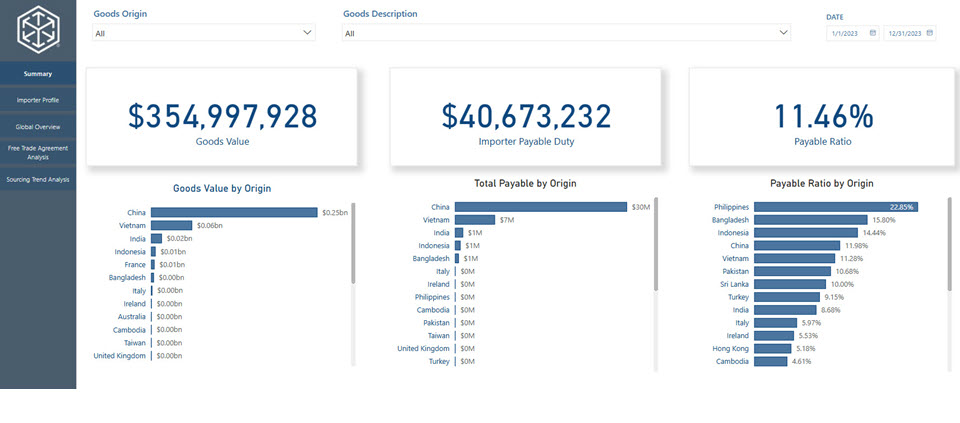The width and height of the screenshot is (960, 423).
Task: Select the China bar in Goods Value chart
Action: pos(234,212)
